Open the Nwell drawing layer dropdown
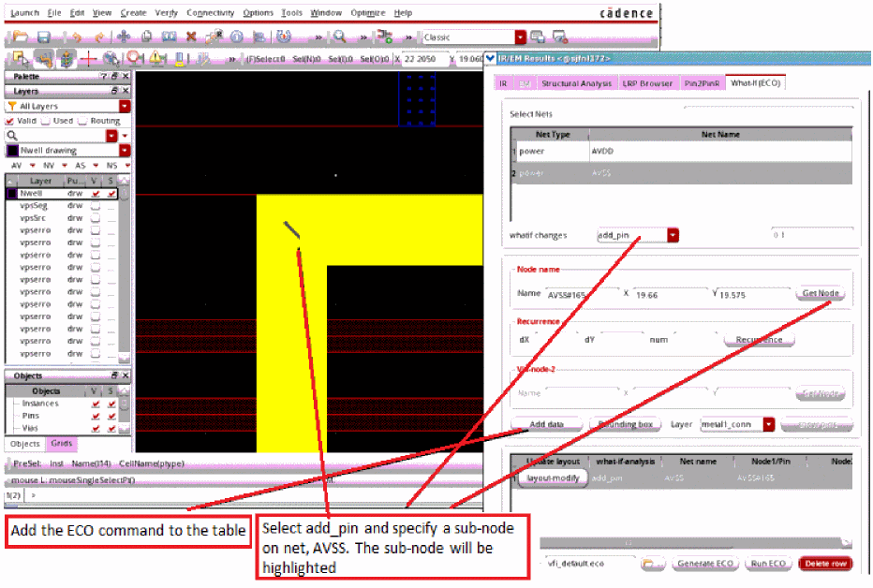The width and height of the screenshot is (873, 588). coord(125,150)
